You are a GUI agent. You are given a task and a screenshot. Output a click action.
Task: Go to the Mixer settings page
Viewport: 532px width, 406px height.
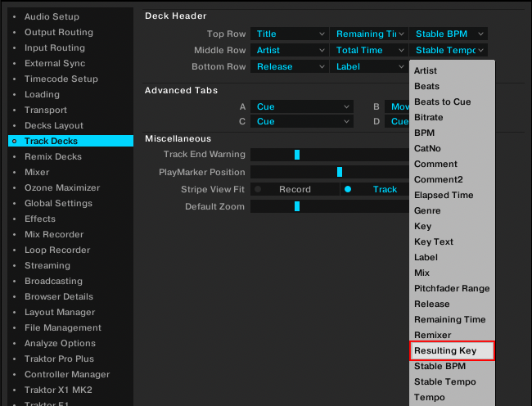37,172
